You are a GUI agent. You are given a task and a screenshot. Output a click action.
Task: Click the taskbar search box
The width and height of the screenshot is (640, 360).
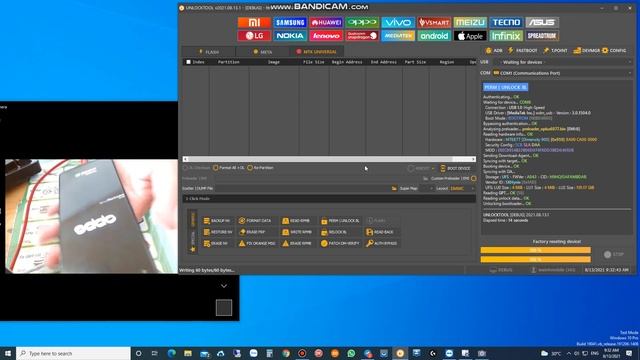pos(73,353)
